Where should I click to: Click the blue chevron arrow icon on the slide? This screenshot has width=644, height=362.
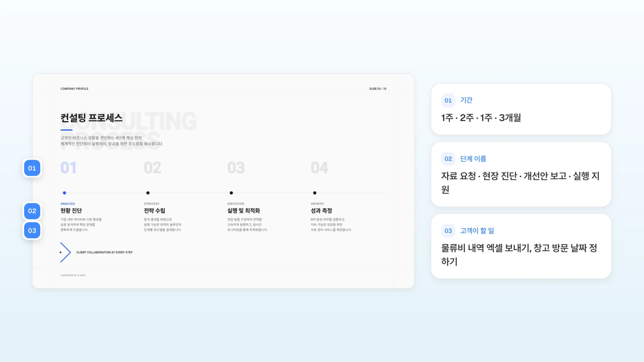point(65,252)
